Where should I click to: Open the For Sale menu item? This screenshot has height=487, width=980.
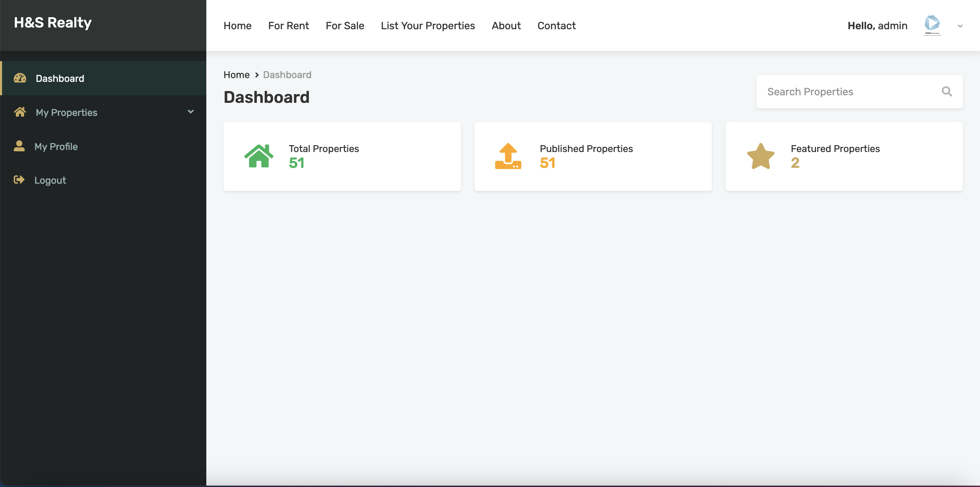[345, 25]
